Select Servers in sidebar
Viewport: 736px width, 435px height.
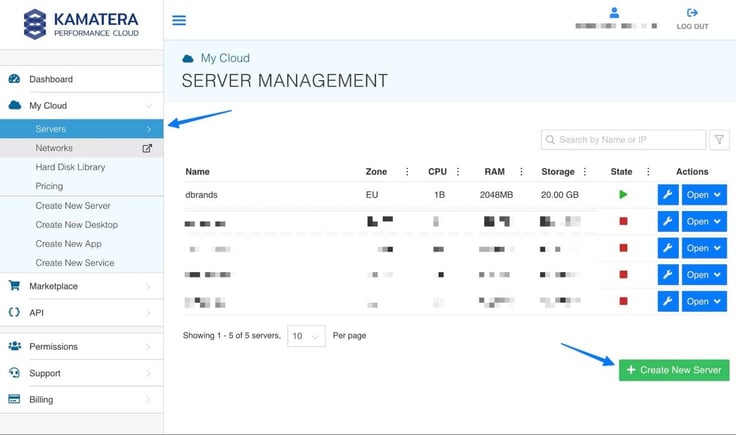click(82, 129)
